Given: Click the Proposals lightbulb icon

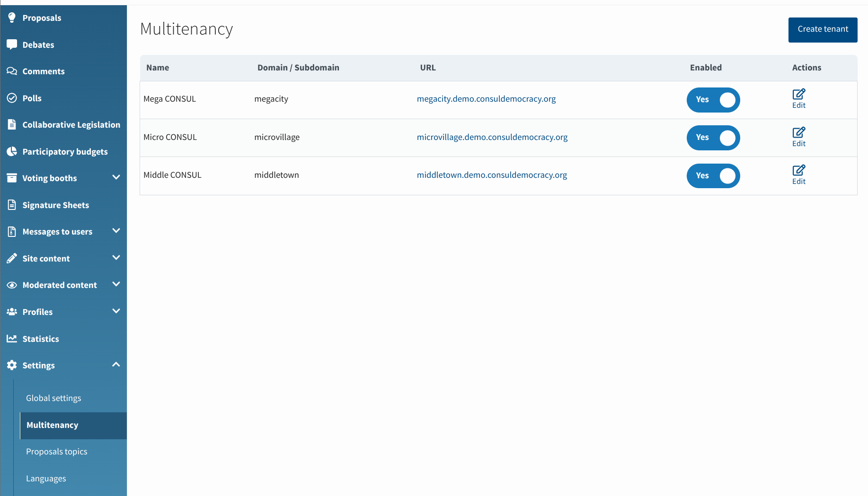Looking at the screenshot, I should point(12,17).
